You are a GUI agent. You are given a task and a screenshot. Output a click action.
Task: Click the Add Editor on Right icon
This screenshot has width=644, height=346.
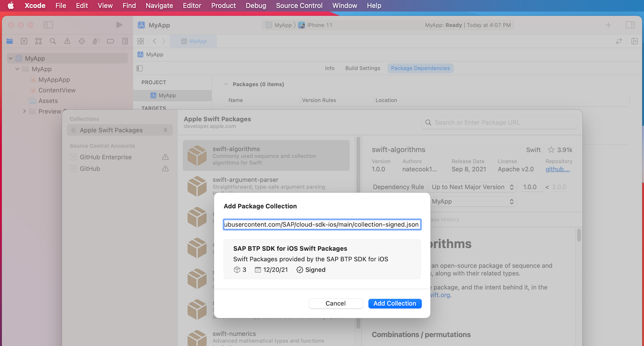634,41
